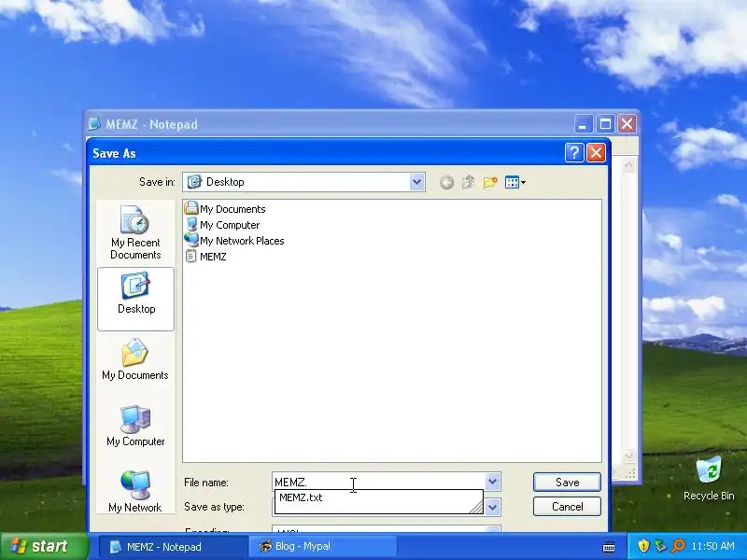Viewport: 747px width, 560px height.
Task: Expand the Save as type dropdown arrow
Action: pos(493,507)
